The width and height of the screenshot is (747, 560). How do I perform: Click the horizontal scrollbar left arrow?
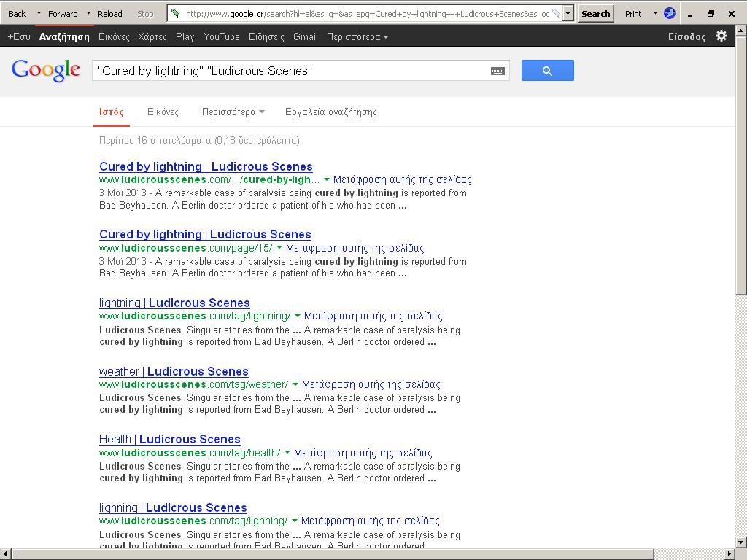tap(5, 554)
